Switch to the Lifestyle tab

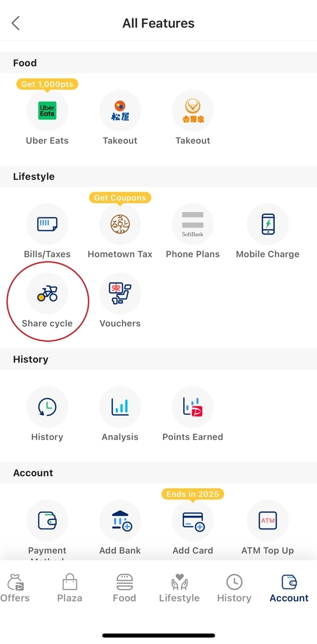pos(179,588)
